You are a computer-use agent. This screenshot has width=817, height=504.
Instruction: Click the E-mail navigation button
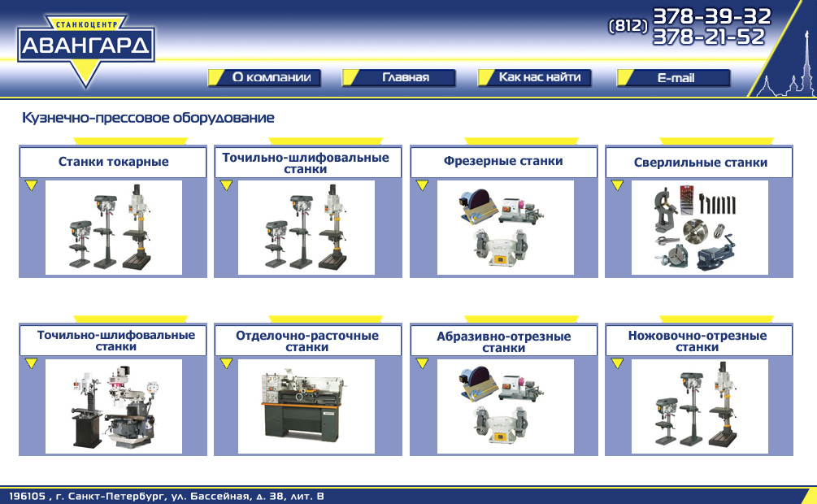click(674, 78)
